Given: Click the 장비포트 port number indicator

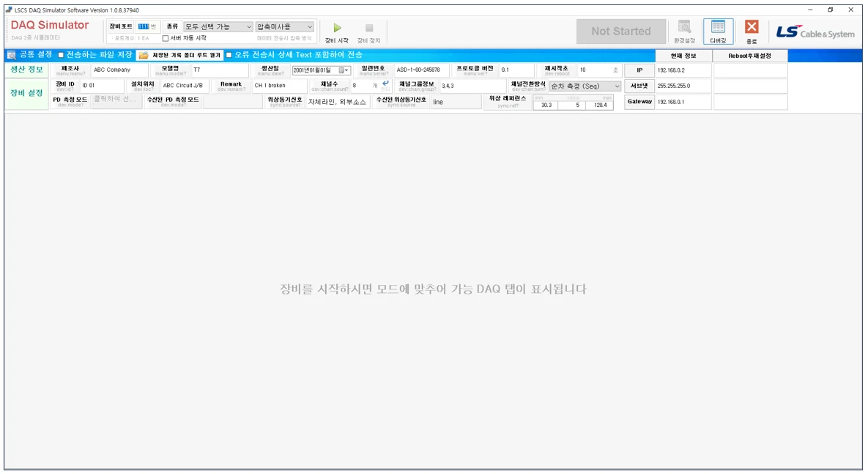Looking at the screenshot, I should (x=146, y=26).
